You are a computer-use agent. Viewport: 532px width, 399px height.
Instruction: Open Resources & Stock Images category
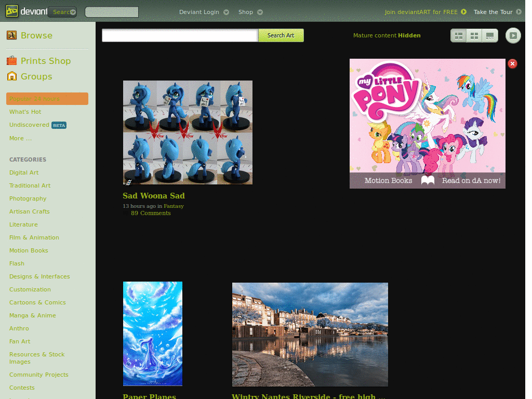coord(37,358)
